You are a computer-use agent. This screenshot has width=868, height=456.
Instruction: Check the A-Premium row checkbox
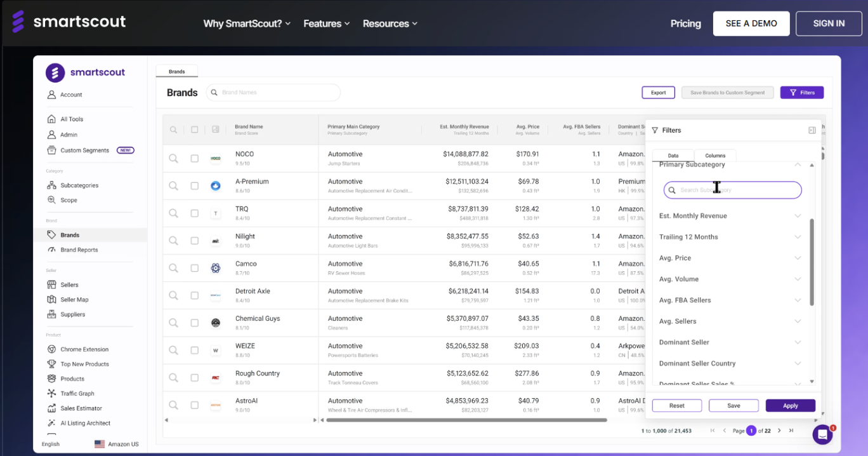(194, 185)
